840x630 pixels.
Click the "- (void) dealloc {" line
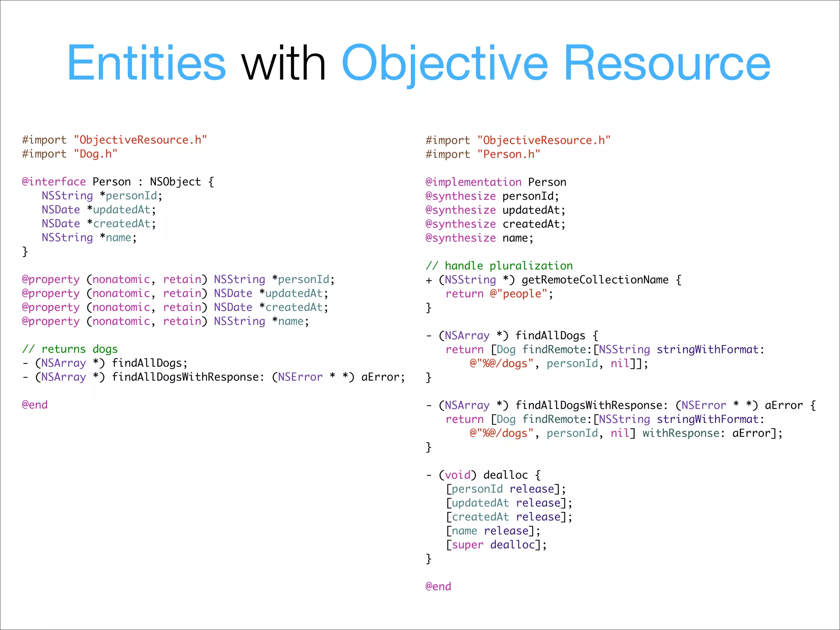[x=484, y=475]
